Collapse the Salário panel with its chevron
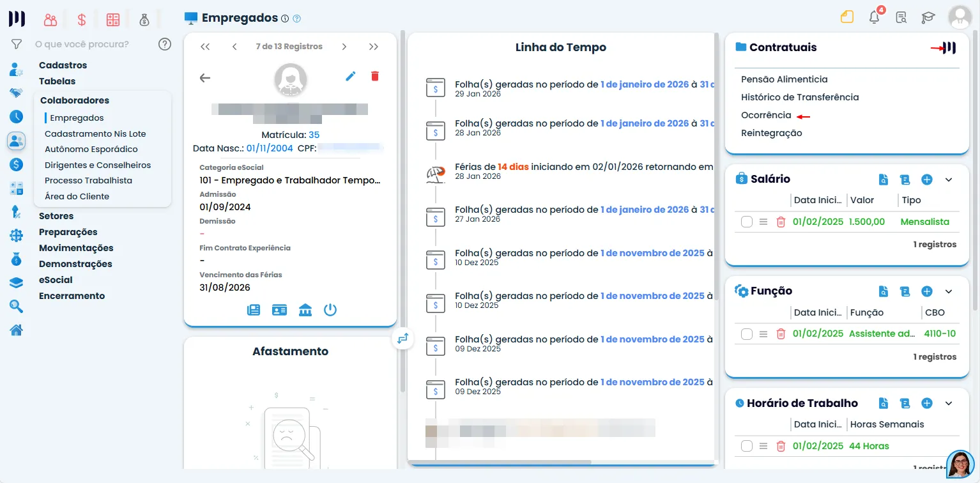 pos(949,180)
